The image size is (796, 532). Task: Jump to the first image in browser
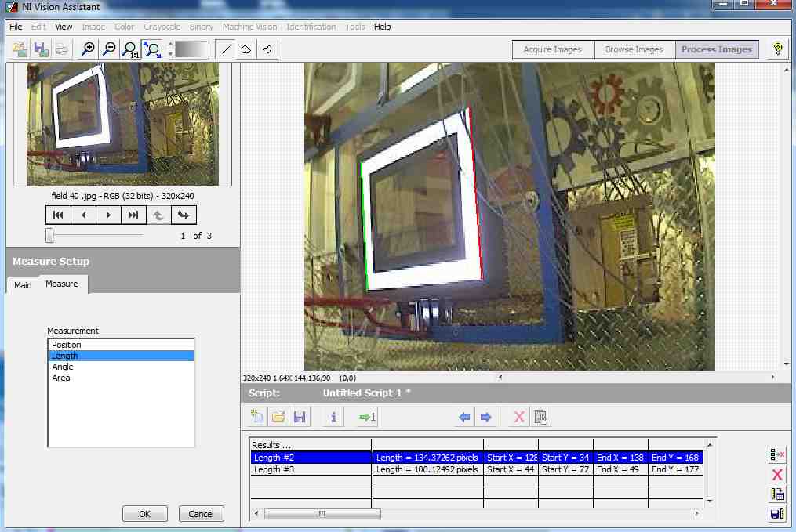[x=58, y=215]
